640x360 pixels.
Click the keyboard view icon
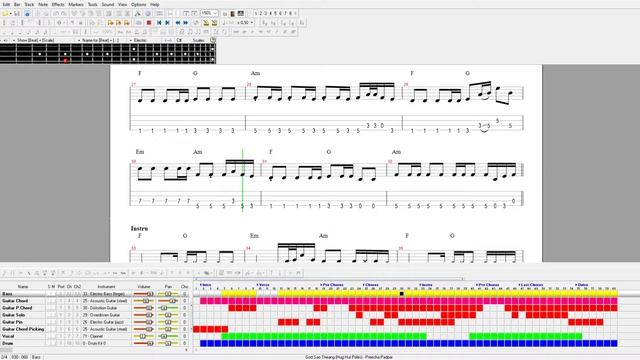click(x=241, y=13)
